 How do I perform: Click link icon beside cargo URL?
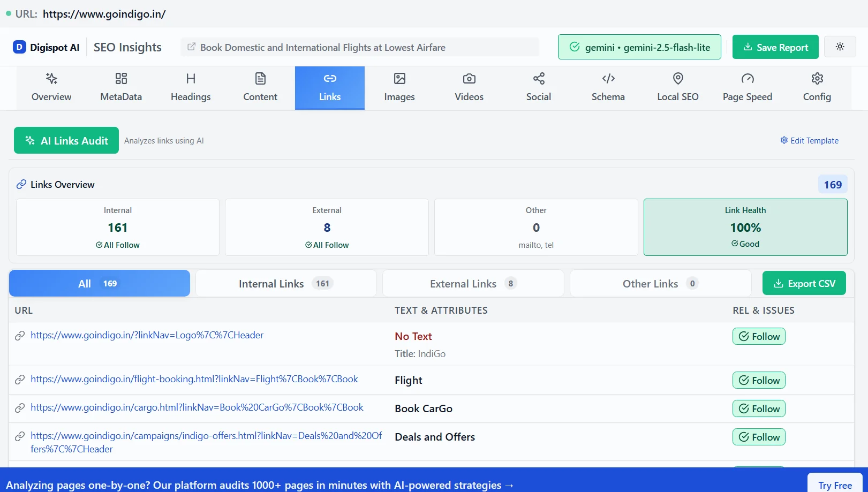coord(20,408)
